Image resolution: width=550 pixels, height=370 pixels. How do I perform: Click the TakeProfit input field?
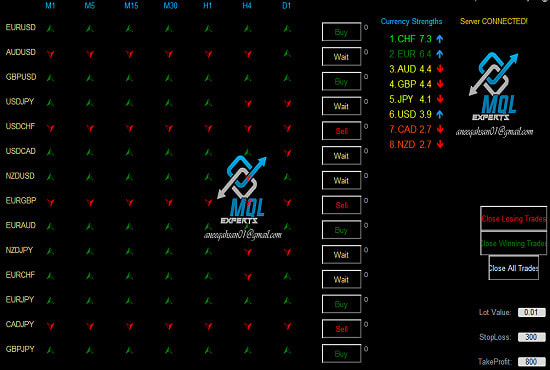pyautogui.click(x=531, y=362)
